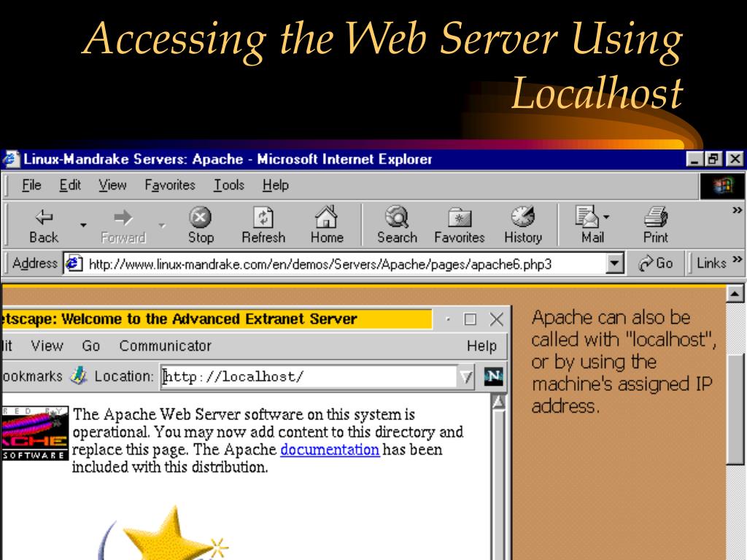The image size is (747, 560).
Task: Click the 'Address' label text
Action: point(35,262)
